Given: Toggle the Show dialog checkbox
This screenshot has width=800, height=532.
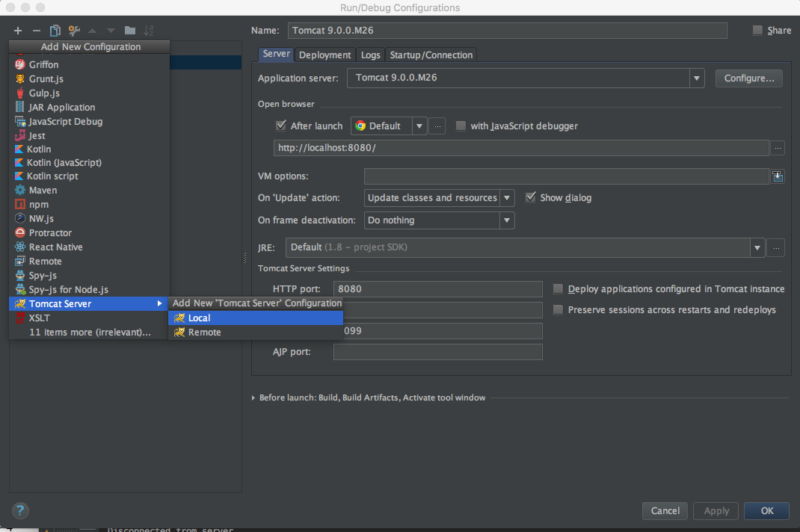Looking at the screenshot, I should click(531, 197).
